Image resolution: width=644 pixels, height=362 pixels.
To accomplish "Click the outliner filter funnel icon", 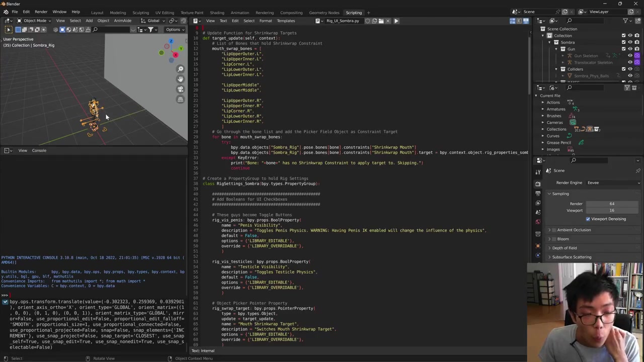I will tap(625, 21).
